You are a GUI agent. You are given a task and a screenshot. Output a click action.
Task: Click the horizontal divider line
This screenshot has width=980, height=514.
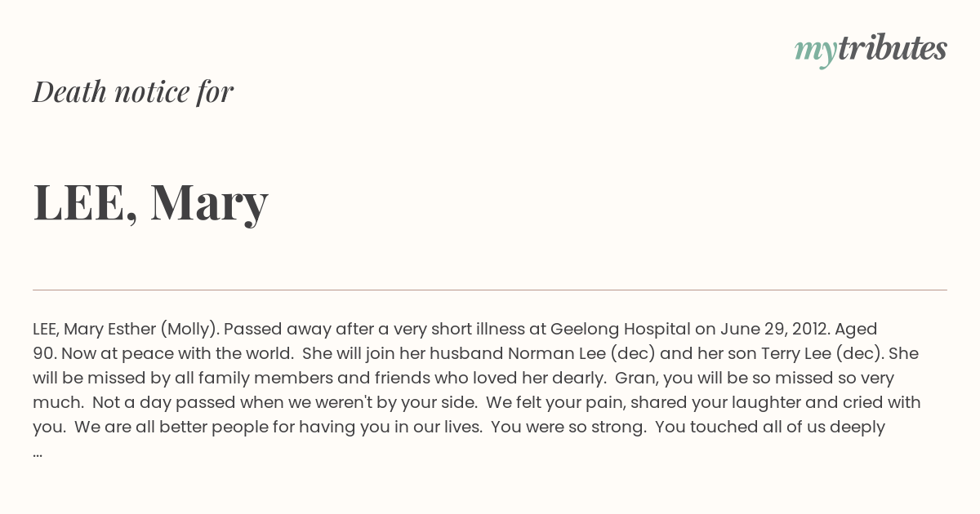pos(490,290)
